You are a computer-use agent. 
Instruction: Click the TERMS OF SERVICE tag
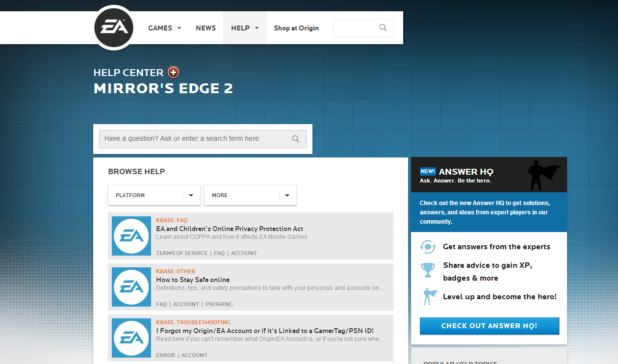click(x=181, y=253)
